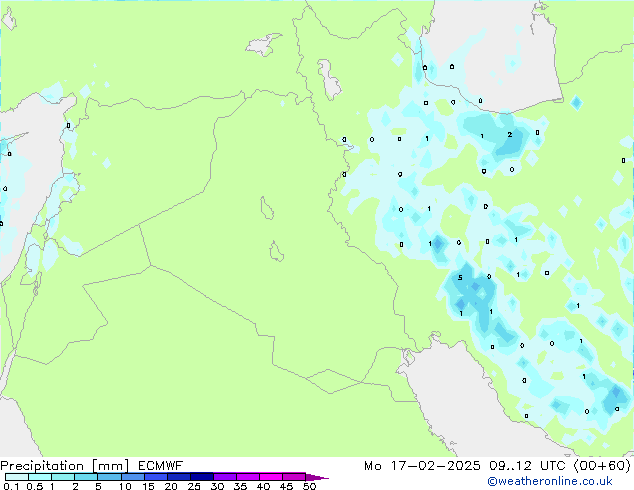Screen dimensions: 634x490
Task: Click the legend label '50'
Action: tap(309, 486)
